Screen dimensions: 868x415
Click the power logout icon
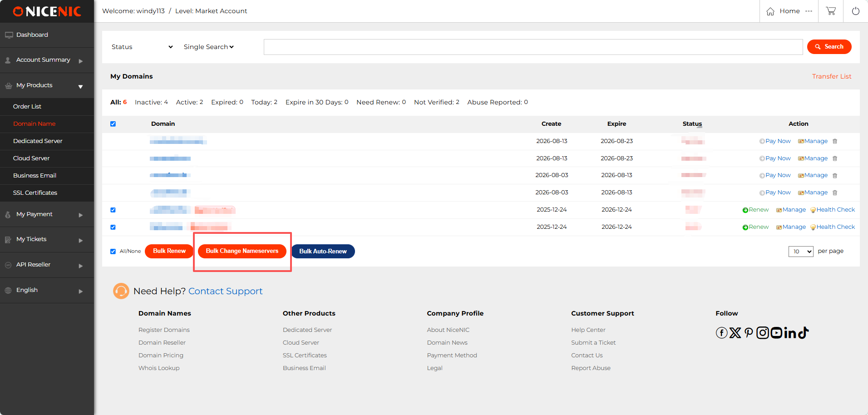pyautogui.click(x=856, y=11)
